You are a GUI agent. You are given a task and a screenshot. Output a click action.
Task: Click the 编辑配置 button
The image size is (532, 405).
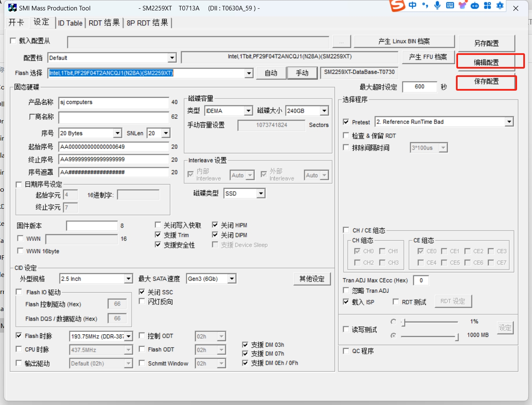tap(486, 62)
